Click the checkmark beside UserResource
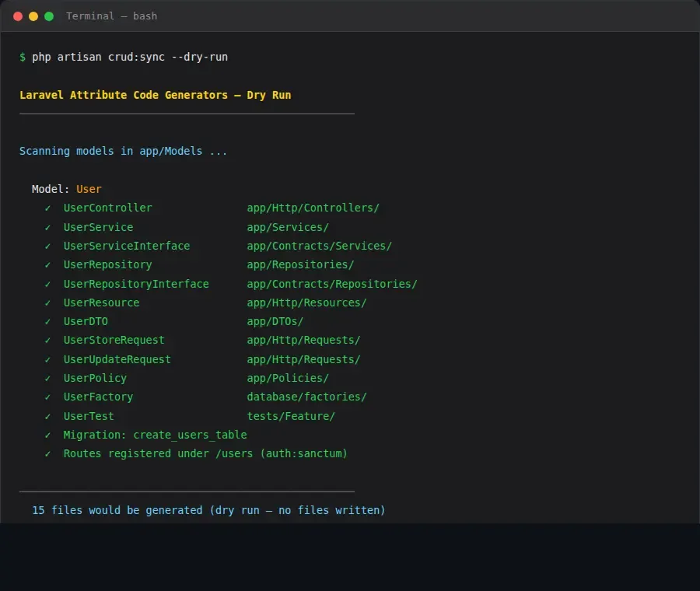Viewport: 700px width, 591px height. (x=47, y=302)
